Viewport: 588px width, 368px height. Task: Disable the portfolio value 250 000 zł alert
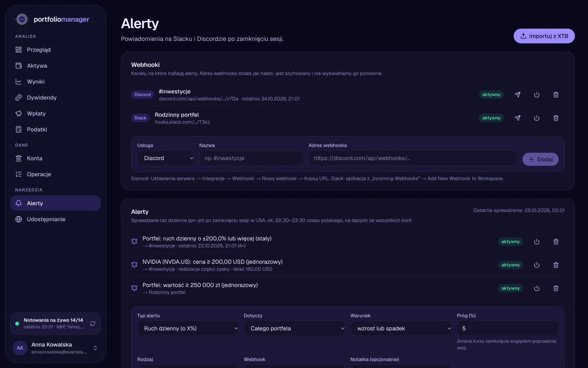point(537,288)
